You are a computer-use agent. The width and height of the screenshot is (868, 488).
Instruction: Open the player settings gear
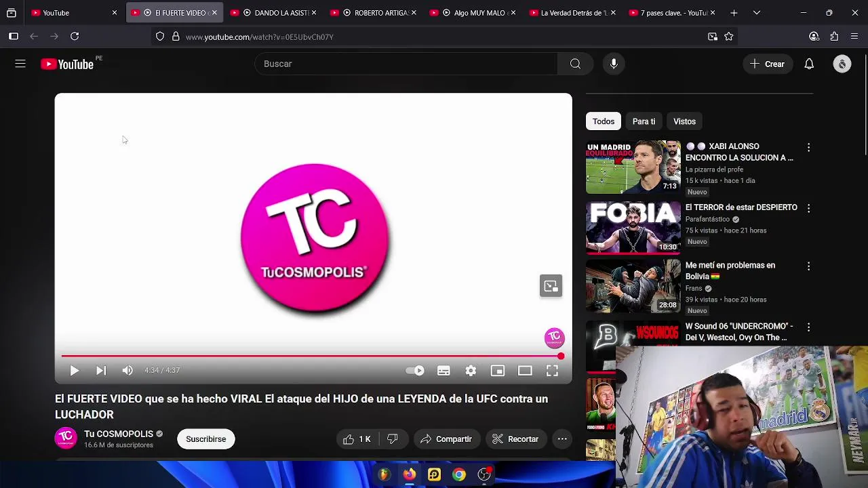click(x=471, y=370)
